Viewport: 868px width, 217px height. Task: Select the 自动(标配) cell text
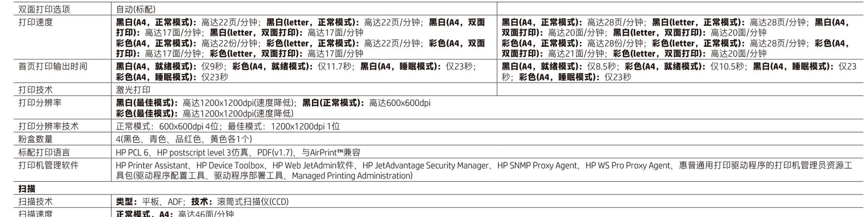pyautogui.click(x=136, y=9)
